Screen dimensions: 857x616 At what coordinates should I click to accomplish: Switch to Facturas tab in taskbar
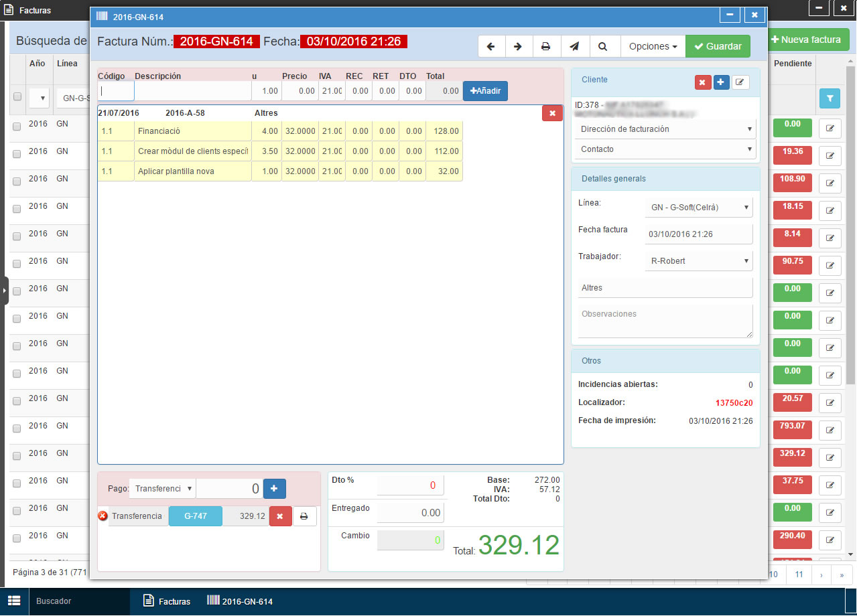(168, 601)
